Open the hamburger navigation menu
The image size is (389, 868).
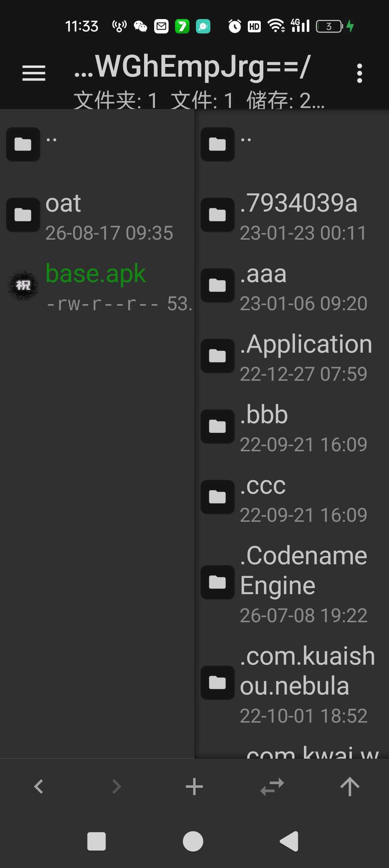tap(34, 73)
